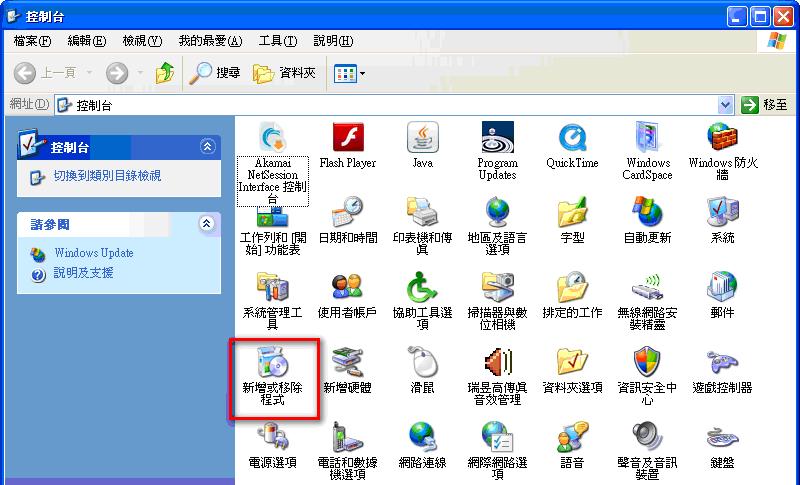Click the 移至 go button
Image resolution: width=800 pixels, height=485 pixels.
[764, 105]
